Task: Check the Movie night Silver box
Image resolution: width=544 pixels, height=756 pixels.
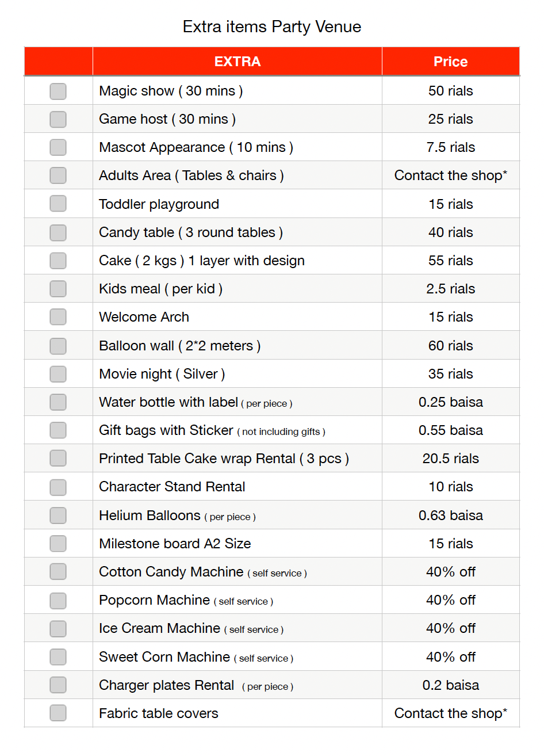Action: tap(58, 374)
